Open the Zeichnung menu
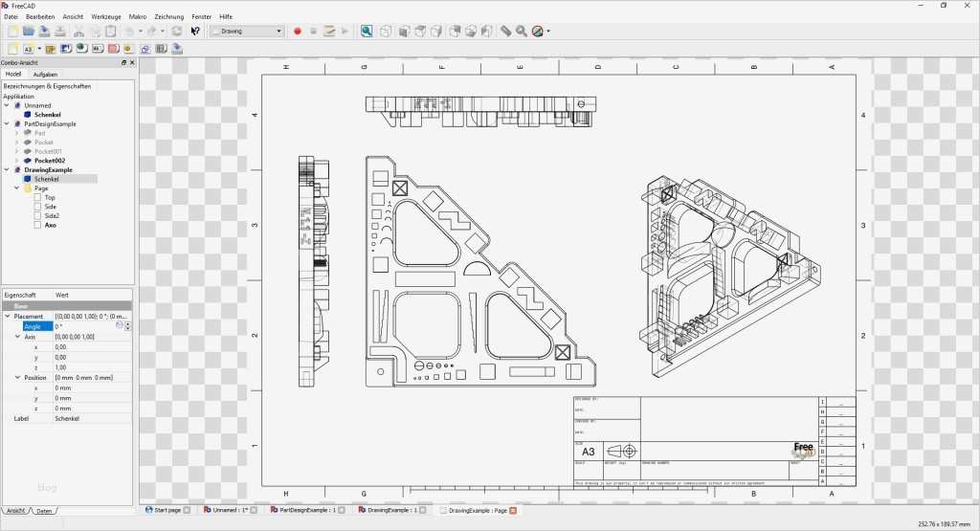This screenshot has height=531, width=980. [x=168, y=16]
